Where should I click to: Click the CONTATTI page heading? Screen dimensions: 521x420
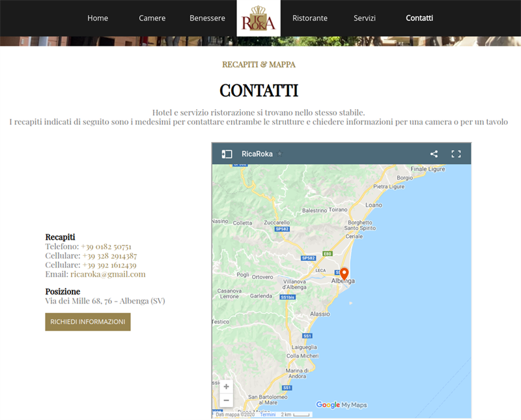(x=259, y=91)
